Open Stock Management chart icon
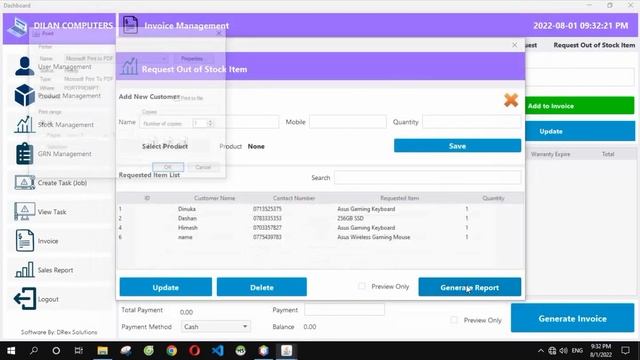640x360 pixels. [24, 124]
